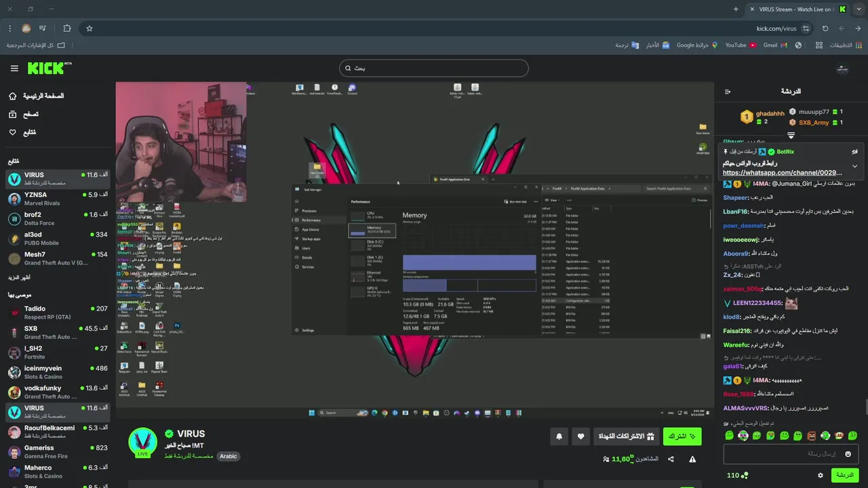Open vodkafunky recommended channel
868x488 pixels.
tap(58, 392)
